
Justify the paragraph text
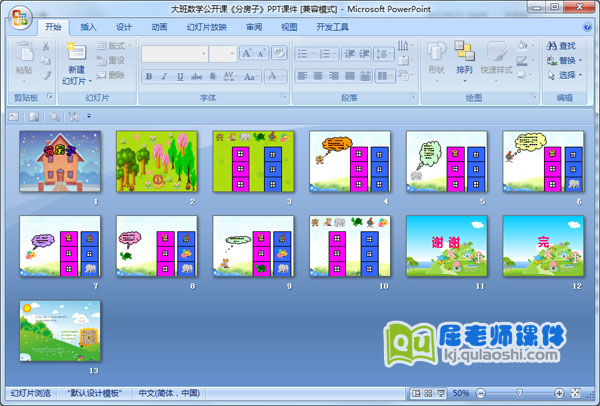349,76
